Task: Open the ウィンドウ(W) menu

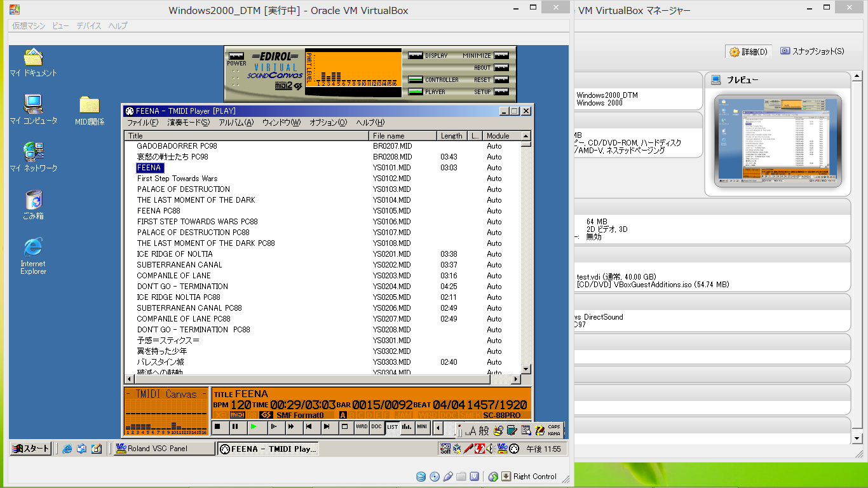Action: pyautogui.click(x=281, y=123)
